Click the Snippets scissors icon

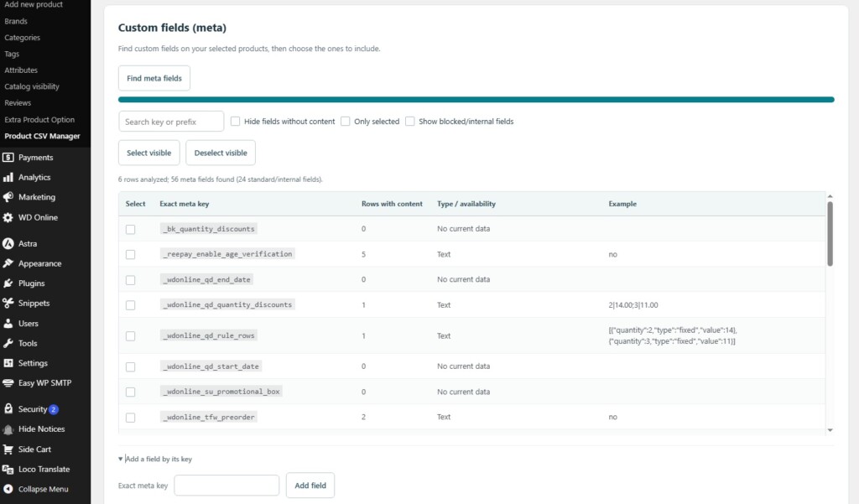pos(8,303)
